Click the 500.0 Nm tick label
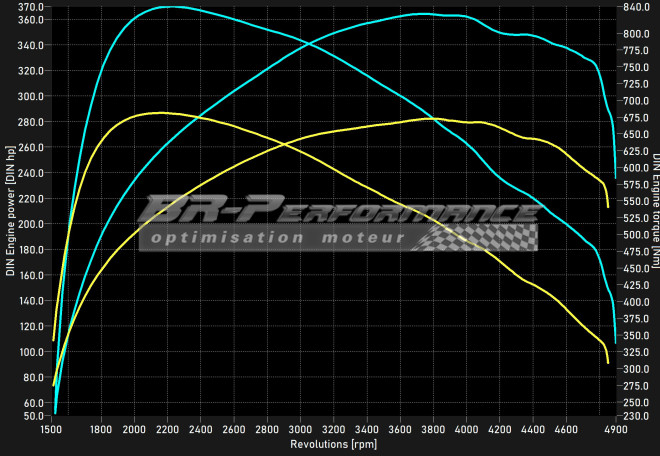Screen dimensions: 660x456 click(x=636, y=235)
